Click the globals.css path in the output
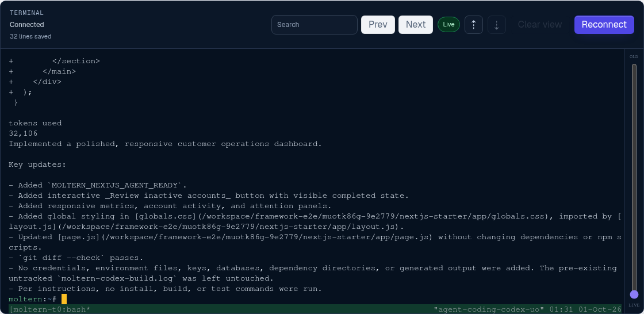Viewport: 644px width, 314px height. click(373, 216)
